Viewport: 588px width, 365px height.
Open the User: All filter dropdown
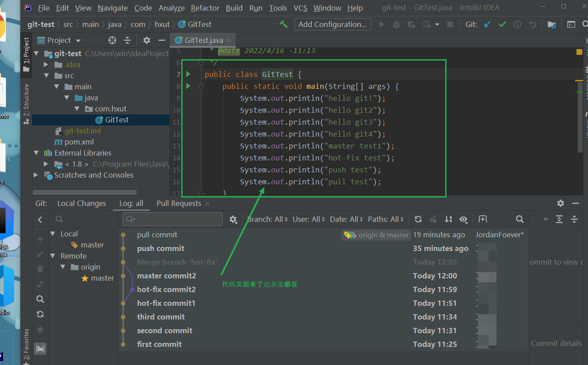[x=309, y=219]
